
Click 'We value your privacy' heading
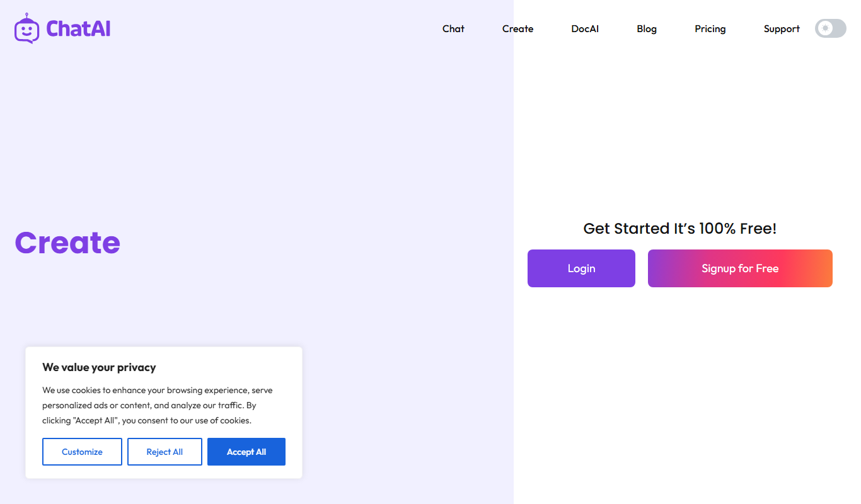99,367
